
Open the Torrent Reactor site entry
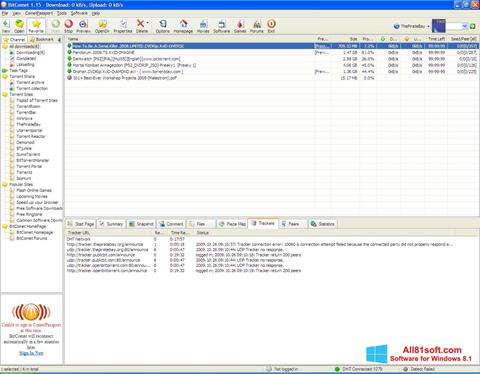click(x=31, y=137)
